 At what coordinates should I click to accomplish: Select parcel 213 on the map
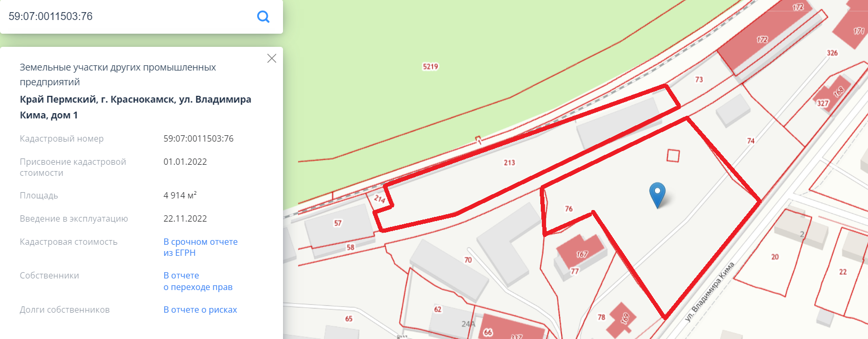click(509, 163)
